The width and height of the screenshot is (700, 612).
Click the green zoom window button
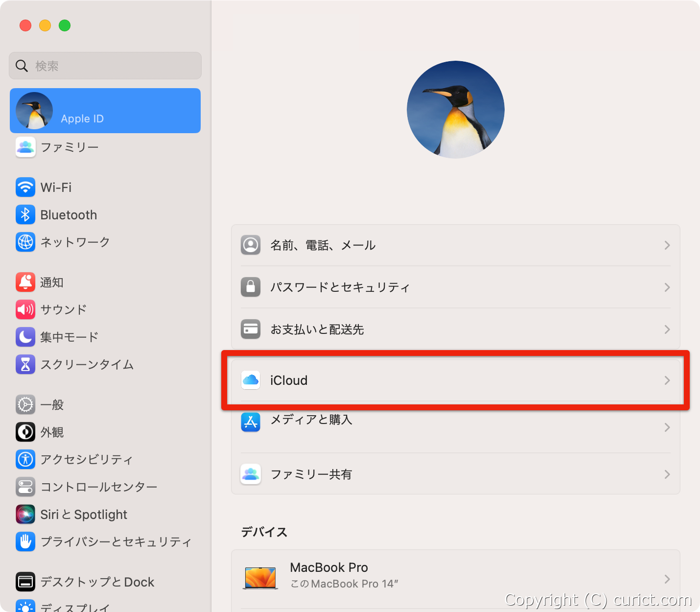point(65,25)
